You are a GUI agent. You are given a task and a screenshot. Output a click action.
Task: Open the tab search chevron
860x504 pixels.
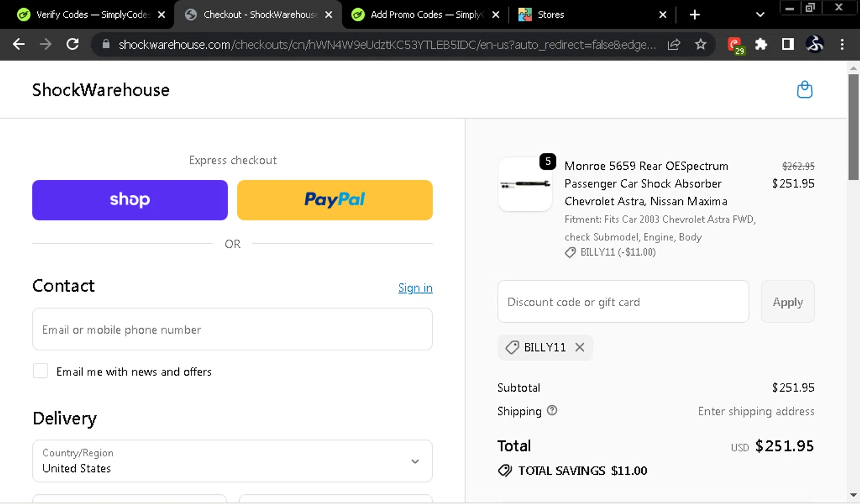(760, 15)
